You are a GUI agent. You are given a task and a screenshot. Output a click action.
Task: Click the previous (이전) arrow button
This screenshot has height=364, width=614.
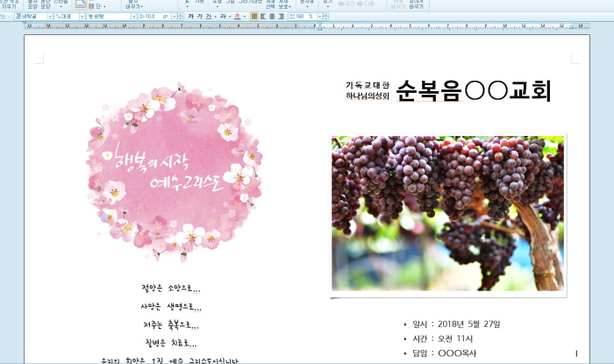(x=346, y=4)
